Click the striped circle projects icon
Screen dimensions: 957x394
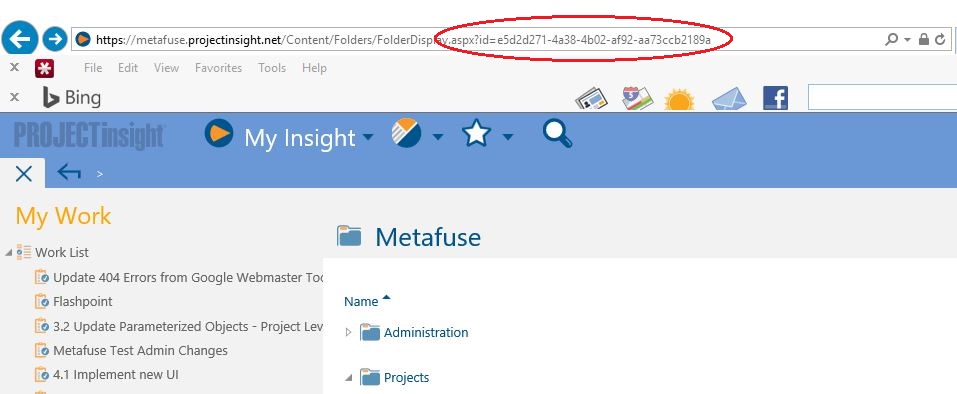[406, 133]
